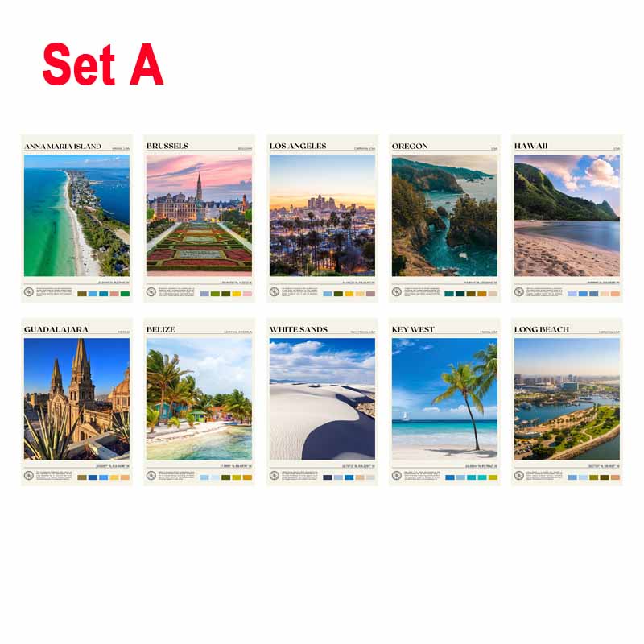Click the compass icon on Los Angeles poster
Viewport: 644px width, 644px height.
click(x=275, y=292)
